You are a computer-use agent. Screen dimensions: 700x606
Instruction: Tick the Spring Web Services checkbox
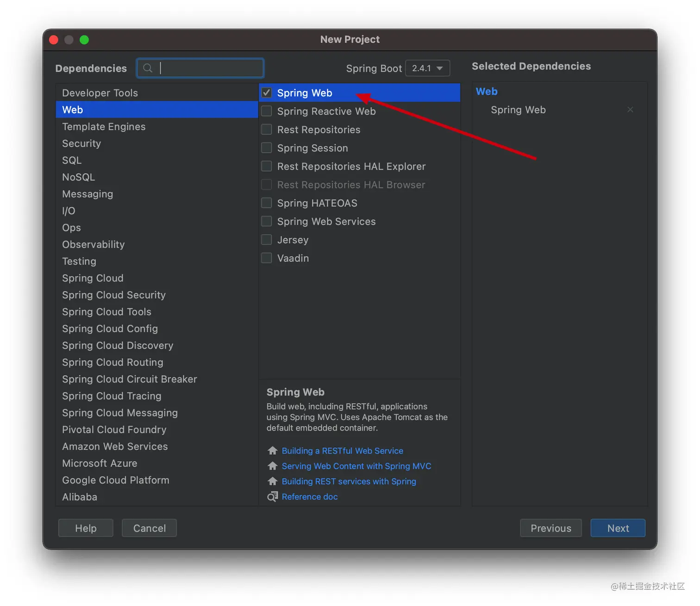coord(267,221)
